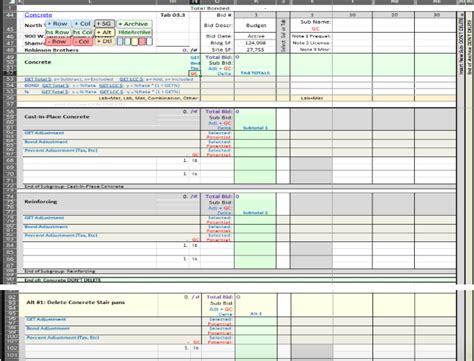Select the Bldg SF value 124,998
Viewport: 474px width, 361px height.
(256, 43)
